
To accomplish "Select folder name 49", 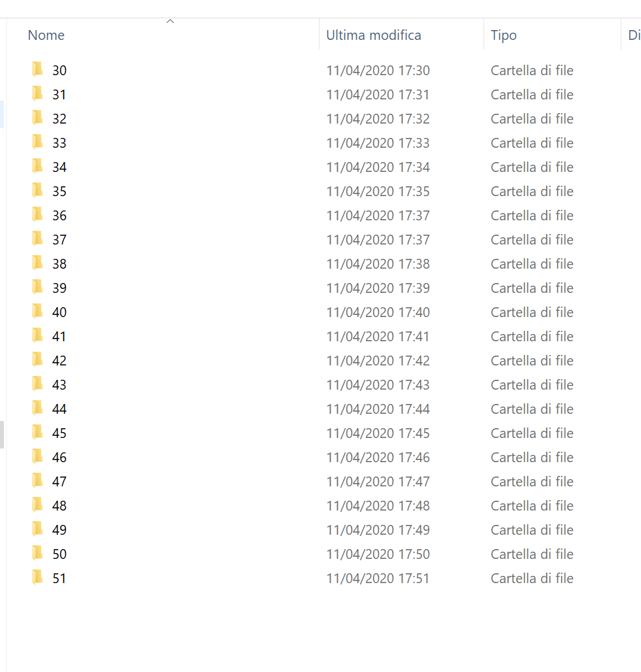I will 59,529.
